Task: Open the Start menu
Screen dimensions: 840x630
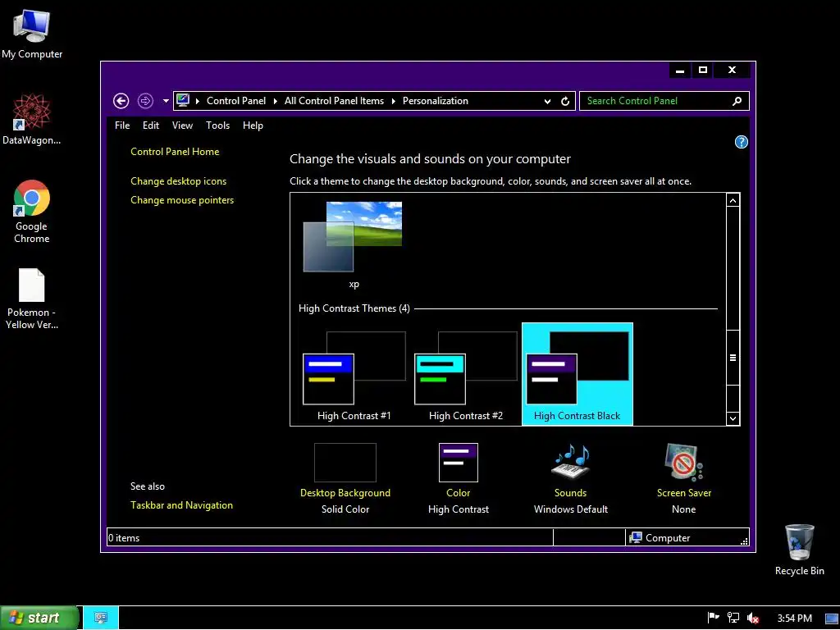Action: (39, 618)
